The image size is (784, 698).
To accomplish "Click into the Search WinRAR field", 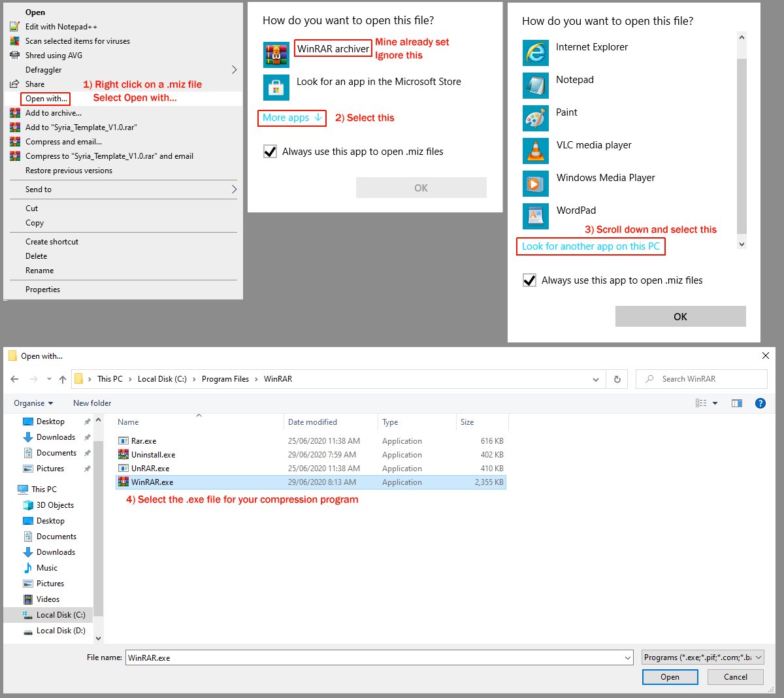I will (x=702, y=379).
